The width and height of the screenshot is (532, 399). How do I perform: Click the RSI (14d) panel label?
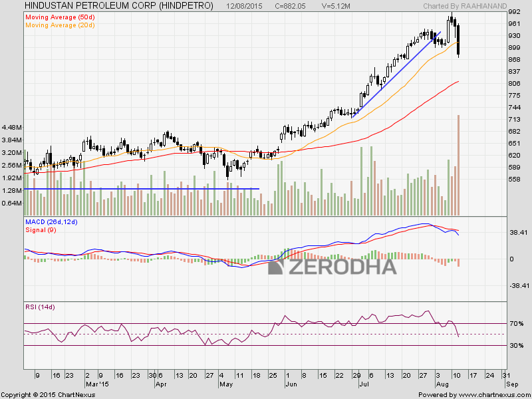[x=40, y=307]
